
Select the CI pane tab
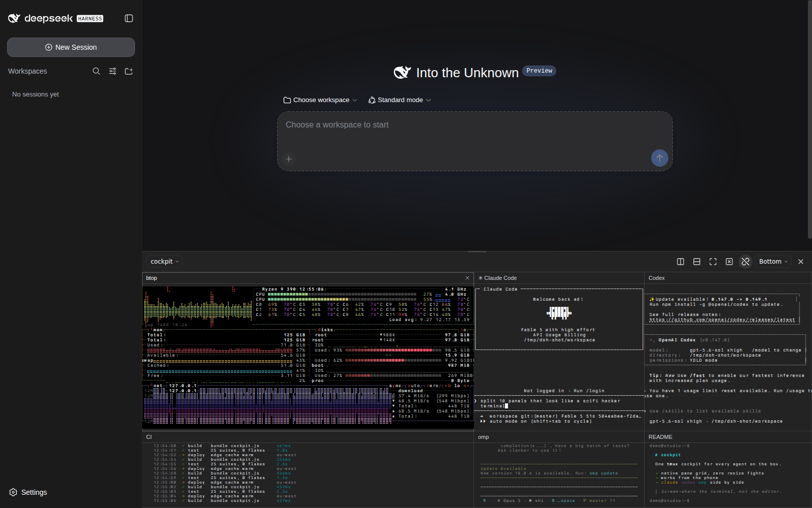(149, 437)
